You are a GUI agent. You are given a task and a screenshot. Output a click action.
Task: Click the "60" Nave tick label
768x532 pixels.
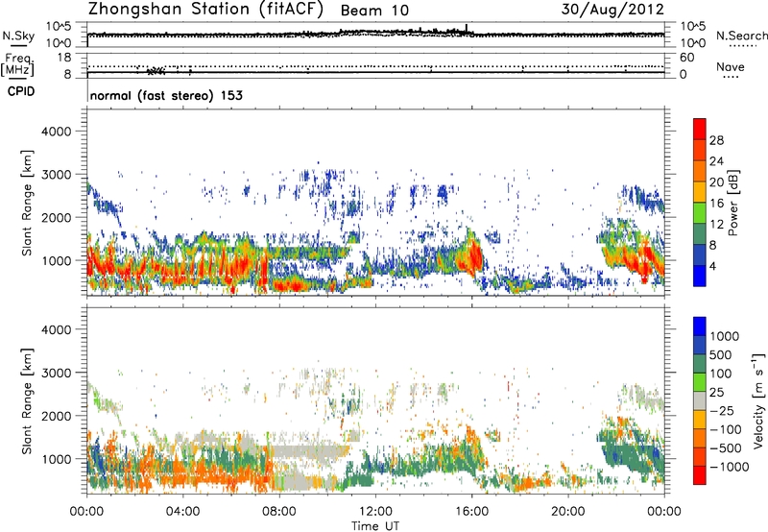click(x=686, y=58)
